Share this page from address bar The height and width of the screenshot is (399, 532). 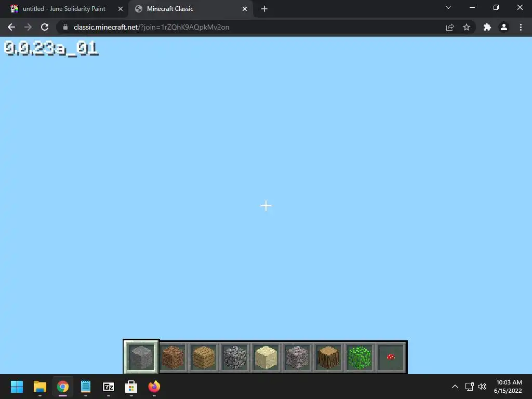tap(450, 27)
